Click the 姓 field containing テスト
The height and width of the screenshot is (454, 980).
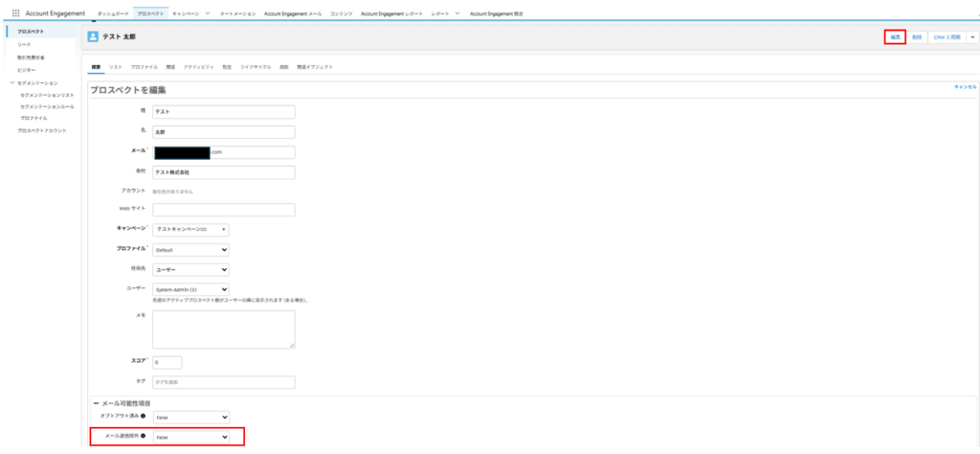point(224,112)
